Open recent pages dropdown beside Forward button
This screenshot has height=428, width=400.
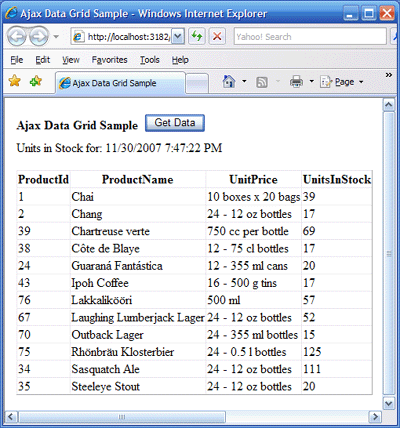point(56,36)
